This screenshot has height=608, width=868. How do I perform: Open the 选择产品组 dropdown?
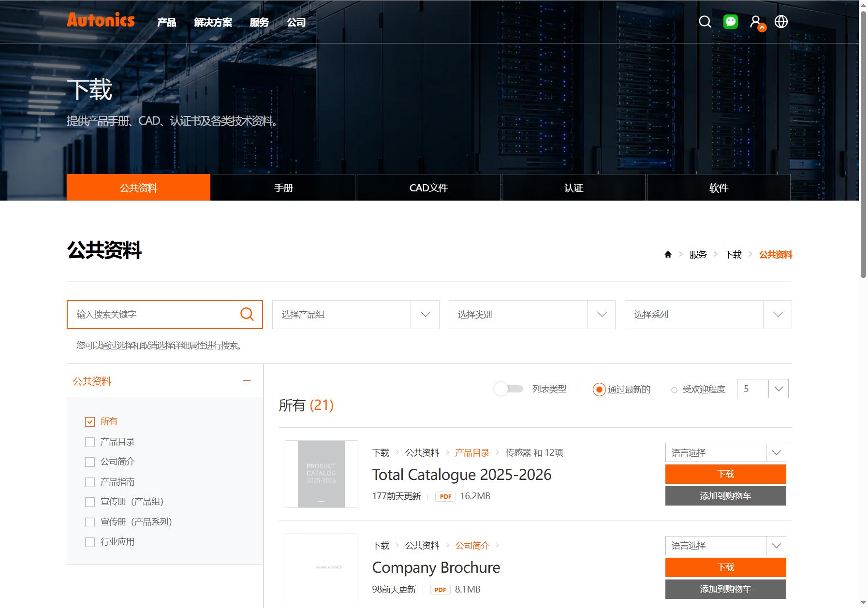point(356,315)
